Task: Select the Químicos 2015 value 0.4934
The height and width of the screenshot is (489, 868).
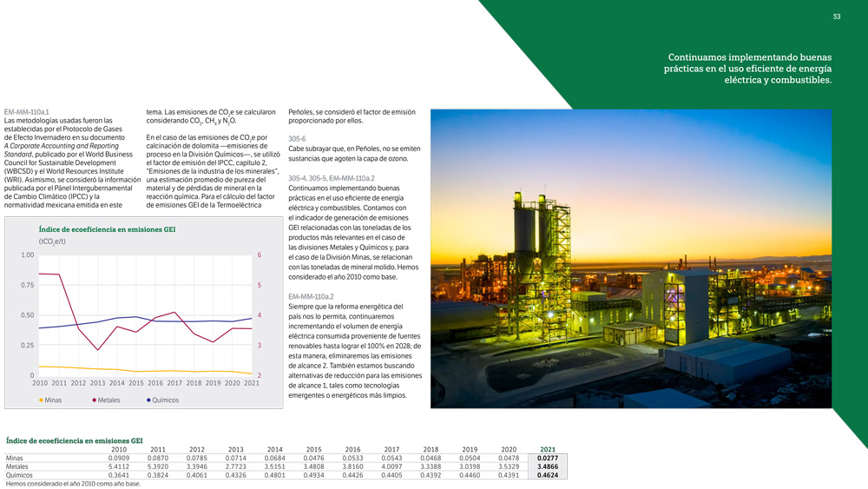Action: point(314,475)
